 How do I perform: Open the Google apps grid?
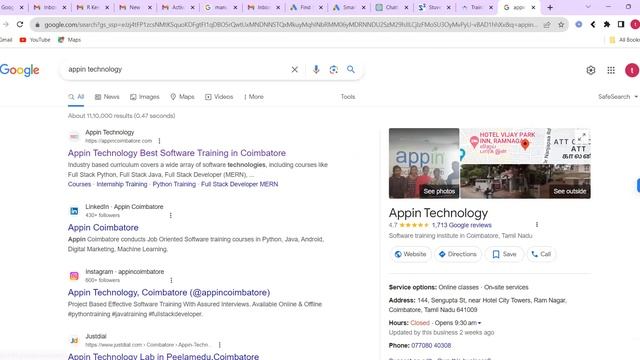tap(611, 70)
